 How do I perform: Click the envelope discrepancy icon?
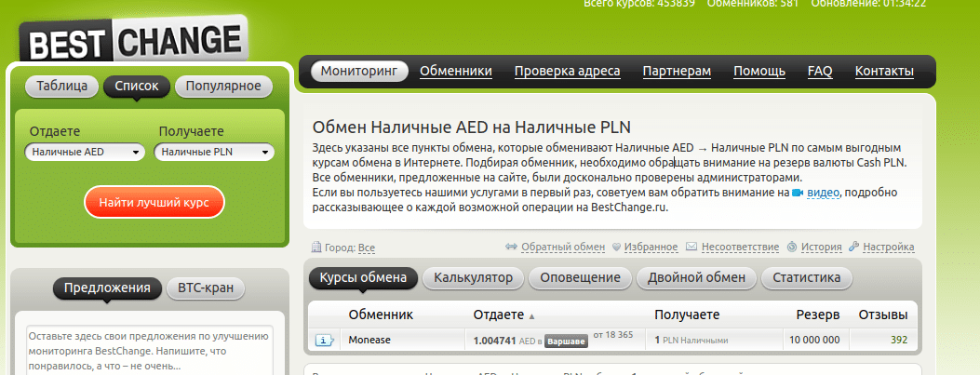coord(691,248)
